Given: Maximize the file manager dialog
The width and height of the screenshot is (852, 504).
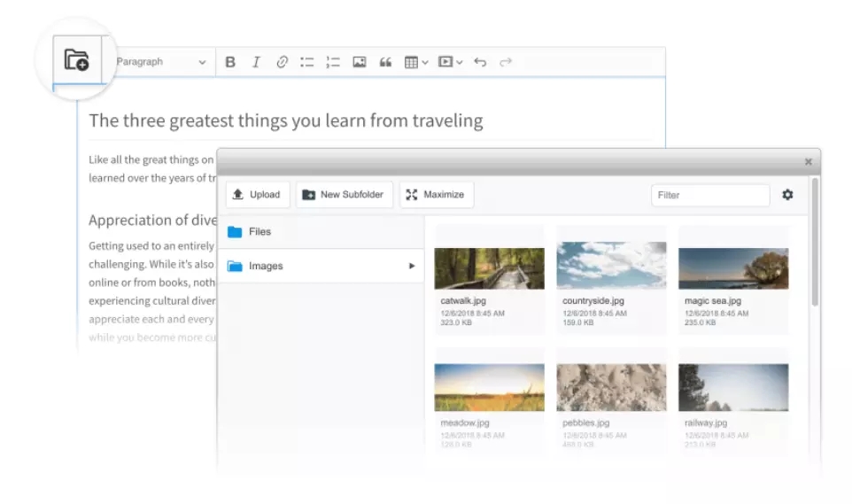Looking at the screenshot, I should click(436, 195).
